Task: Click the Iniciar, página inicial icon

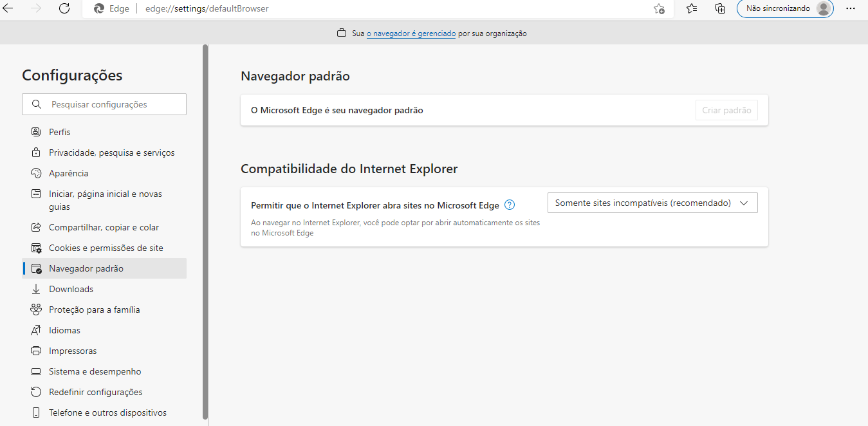Action: point(36,194)
